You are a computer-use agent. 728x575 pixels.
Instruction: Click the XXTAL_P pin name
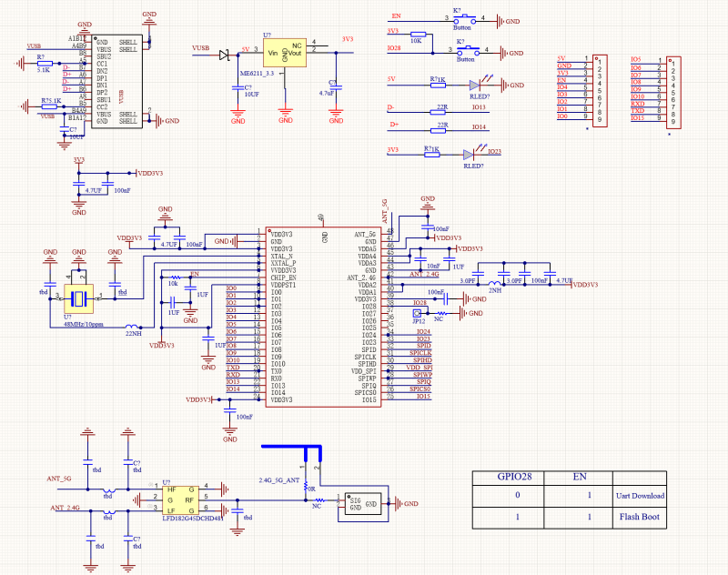(x=283, y=263)
